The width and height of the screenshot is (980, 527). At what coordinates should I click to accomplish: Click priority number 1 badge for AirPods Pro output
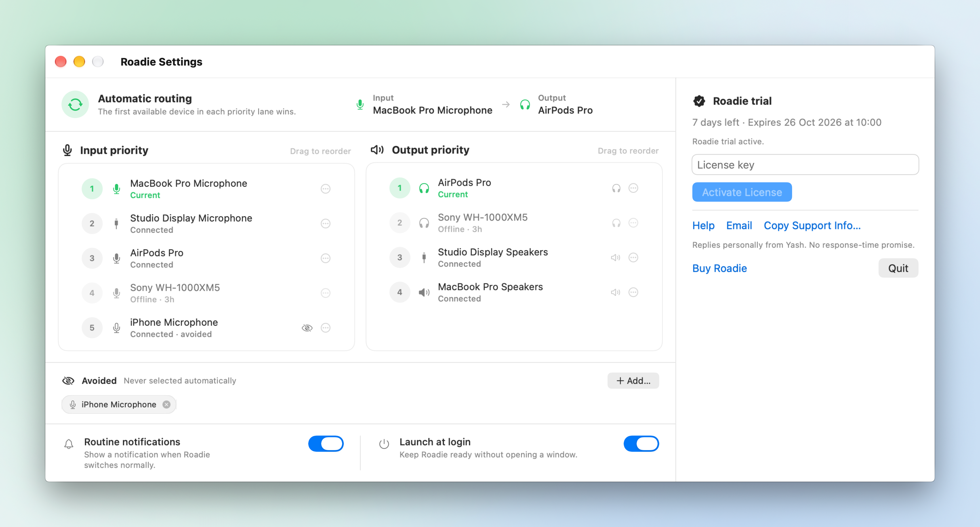400,188
